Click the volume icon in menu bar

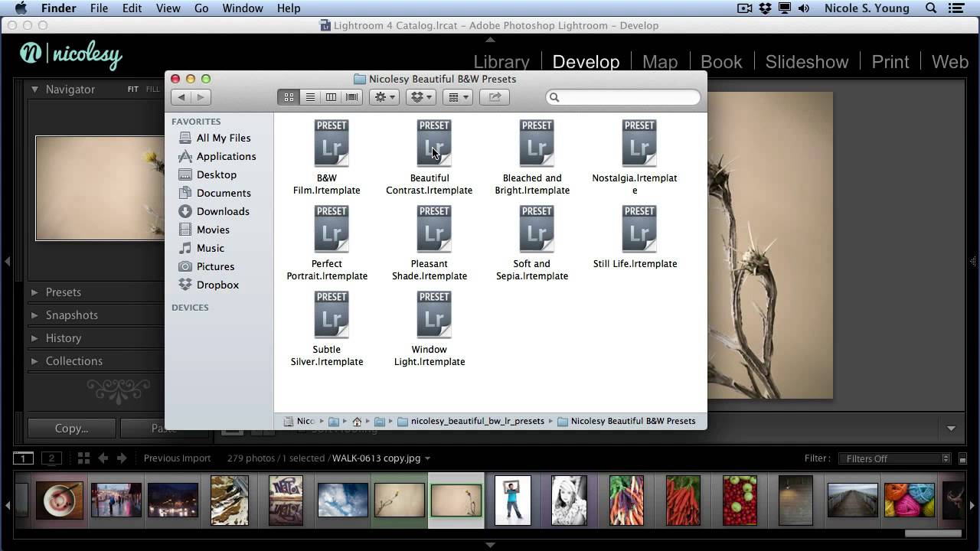(x=804, y=8)
